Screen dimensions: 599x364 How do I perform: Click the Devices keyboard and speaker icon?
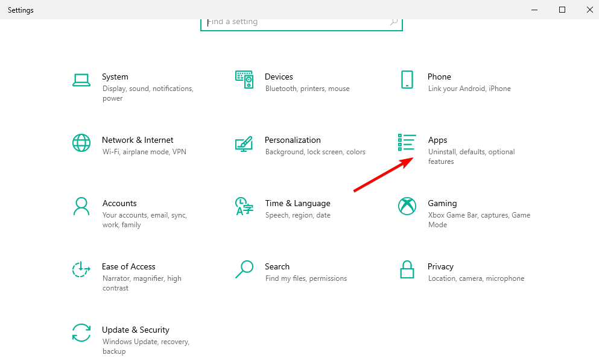click(x=244, y=80)
